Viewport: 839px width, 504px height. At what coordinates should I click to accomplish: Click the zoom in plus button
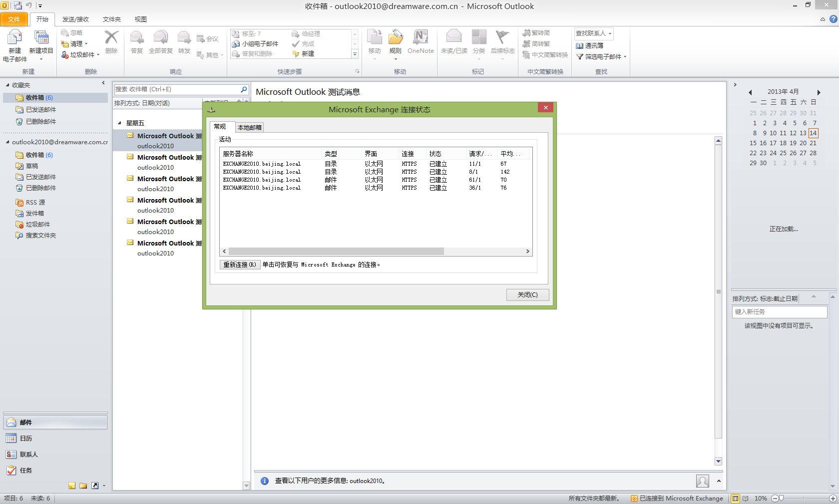833,499
